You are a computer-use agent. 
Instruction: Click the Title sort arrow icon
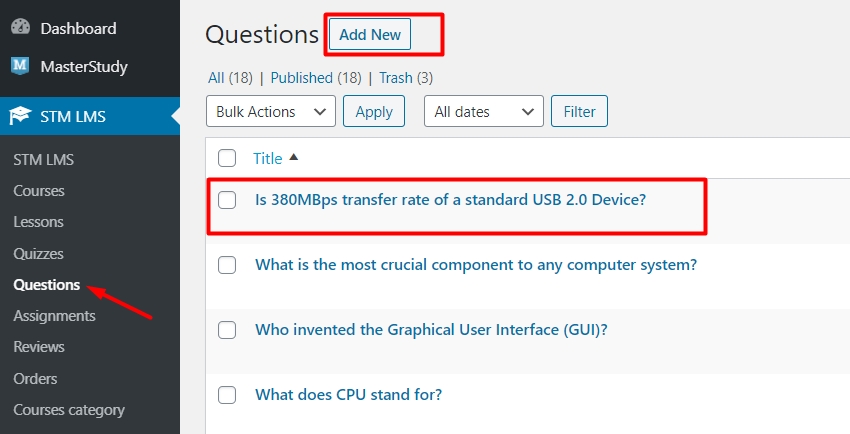[293, 158]
